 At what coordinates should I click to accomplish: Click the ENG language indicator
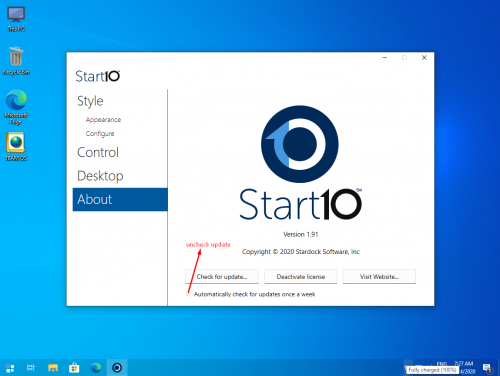click(x=442, y=364)
